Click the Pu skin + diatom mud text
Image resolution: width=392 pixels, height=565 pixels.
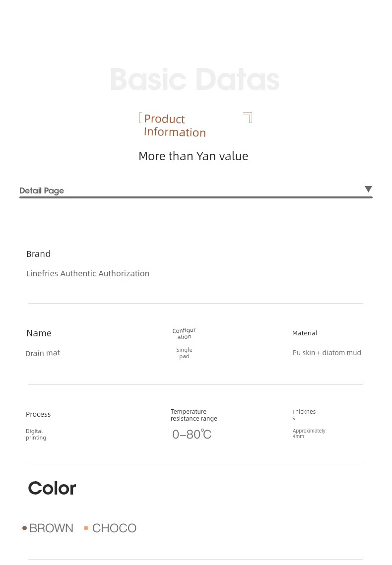coord(327,353)
